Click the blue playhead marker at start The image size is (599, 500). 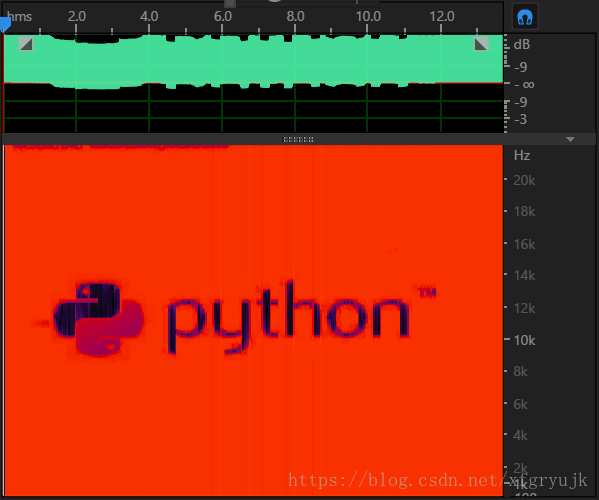[x=5, y=25]
